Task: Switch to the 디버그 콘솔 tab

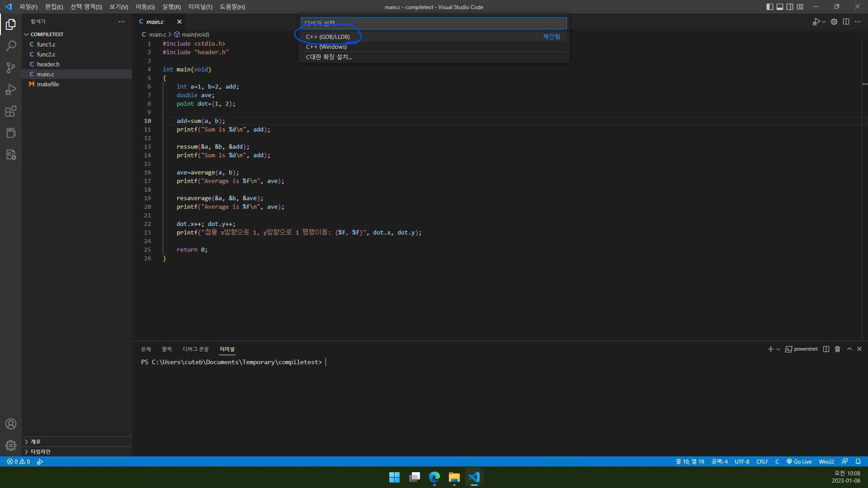Action: (196, 349)
